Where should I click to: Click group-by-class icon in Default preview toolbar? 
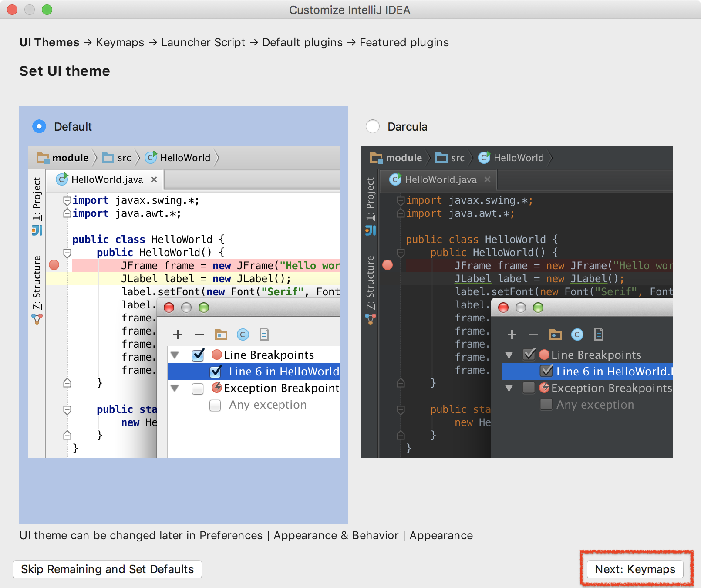pos(243,334)
